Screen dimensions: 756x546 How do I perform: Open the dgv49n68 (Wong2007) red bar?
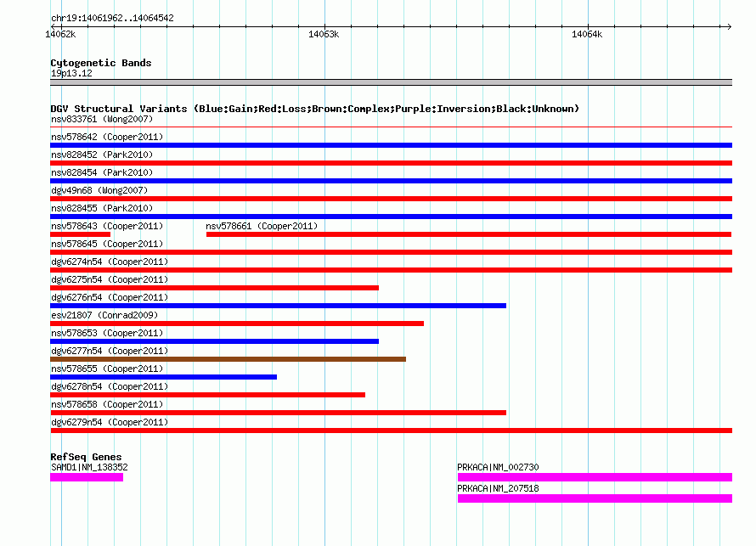[391, 199]
